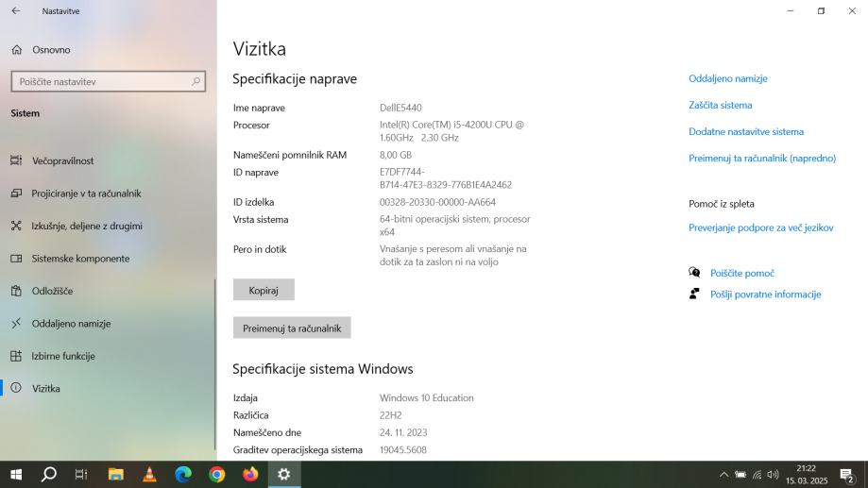Viewport: 868px width, 488px height.
Task: Click product ID 00328-20330-00000-AA664
Action: (437, 202)
